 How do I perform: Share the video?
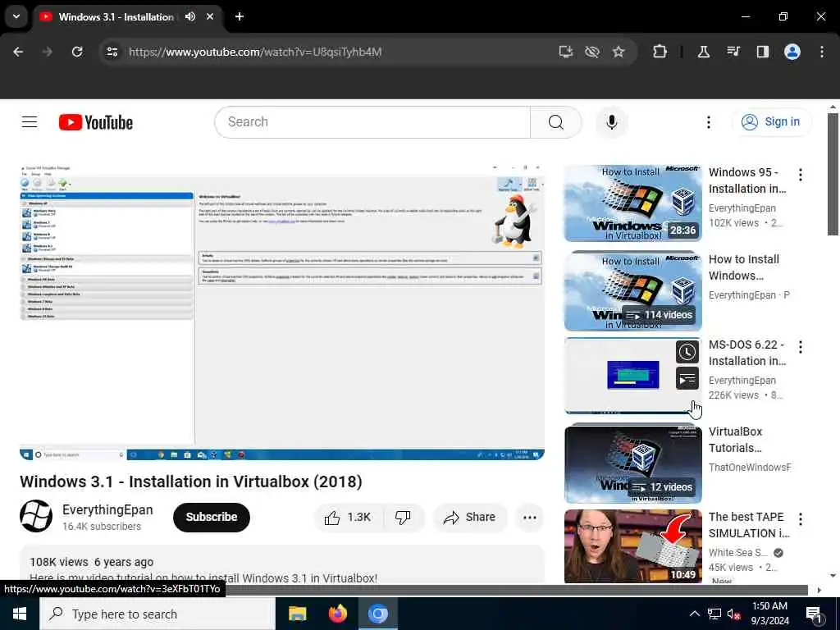click(470, 517)
